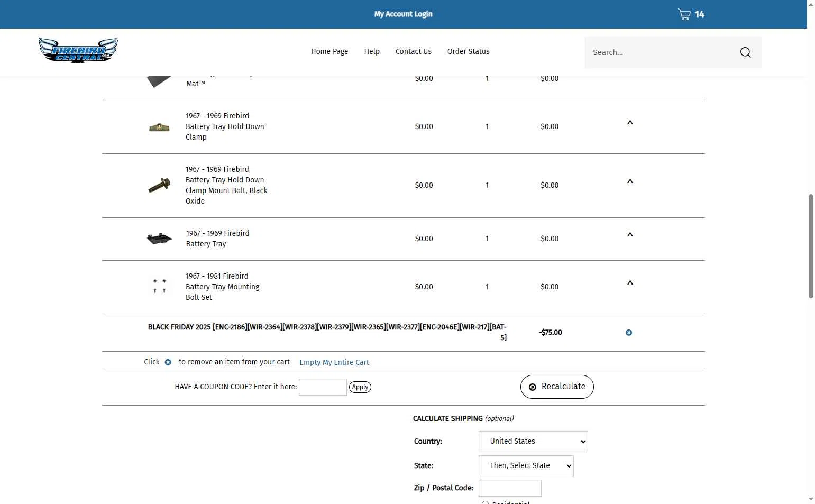Remove the Black Friday 2025 discount

click(629, 333)
